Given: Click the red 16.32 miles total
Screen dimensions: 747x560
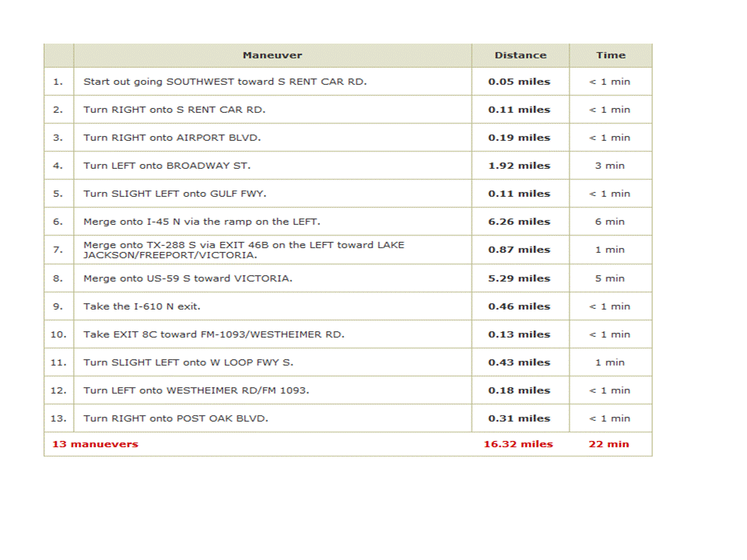Looking at the screenshot, I should tap(518, 444).
